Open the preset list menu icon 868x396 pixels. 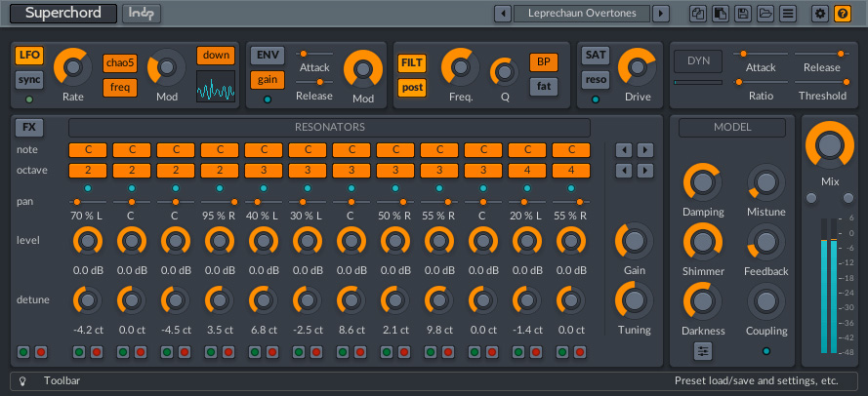coord(788,14)
